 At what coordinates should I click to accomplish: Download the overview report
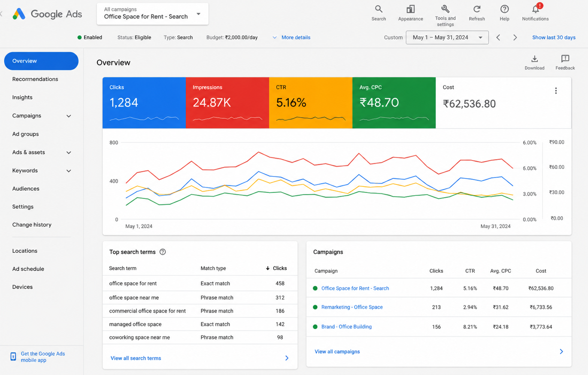pos(534,63)
